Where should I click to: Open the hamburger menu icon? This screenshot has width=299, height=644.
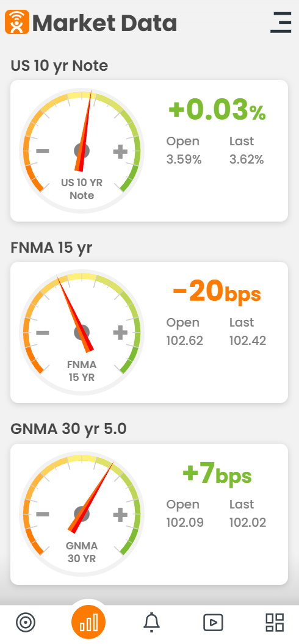pyautogui.click(x=281, y=22)
